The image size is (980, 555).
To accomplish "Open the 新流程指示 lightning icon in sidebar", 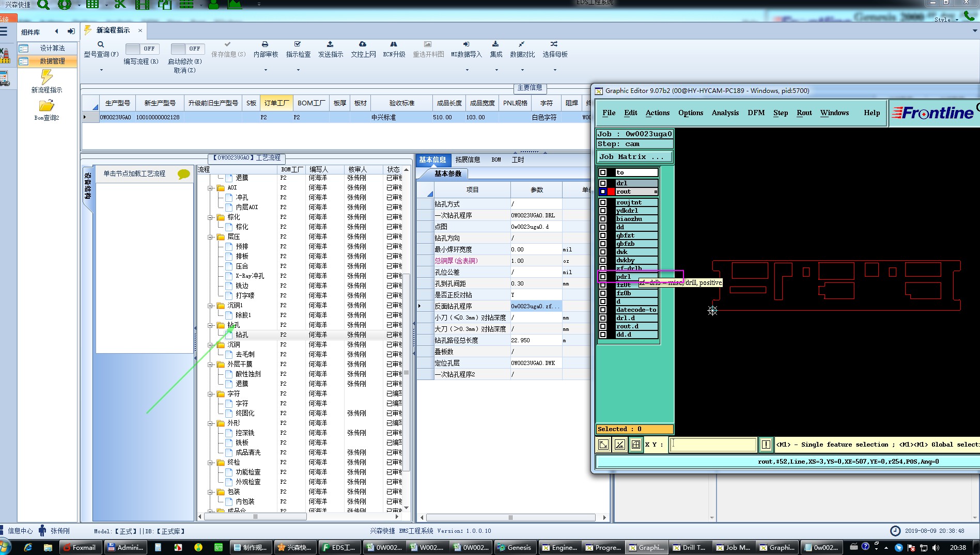I will [x=46, y=77].
